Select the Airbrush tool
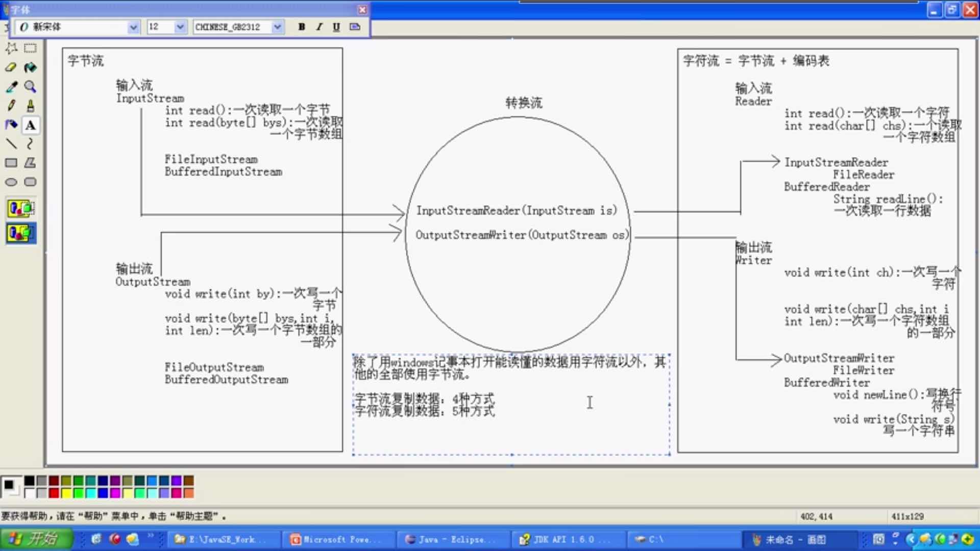 pos(11,125)
